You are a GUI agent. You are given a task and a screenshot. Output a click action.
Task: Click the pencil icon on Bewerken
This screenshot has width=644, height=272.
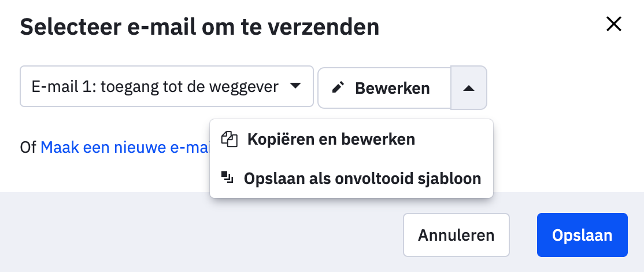(x=338, y=87)
